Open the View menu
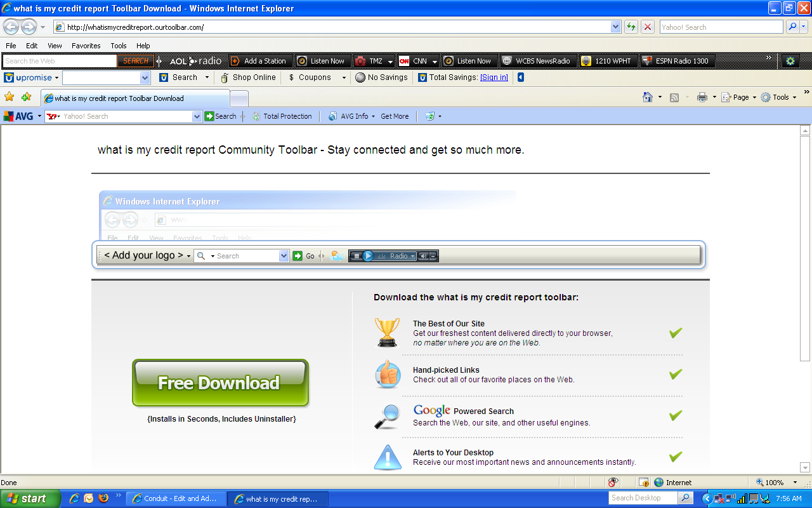This screenshot has width=812, height=508. pyautogui.click(x=55, y=46)
